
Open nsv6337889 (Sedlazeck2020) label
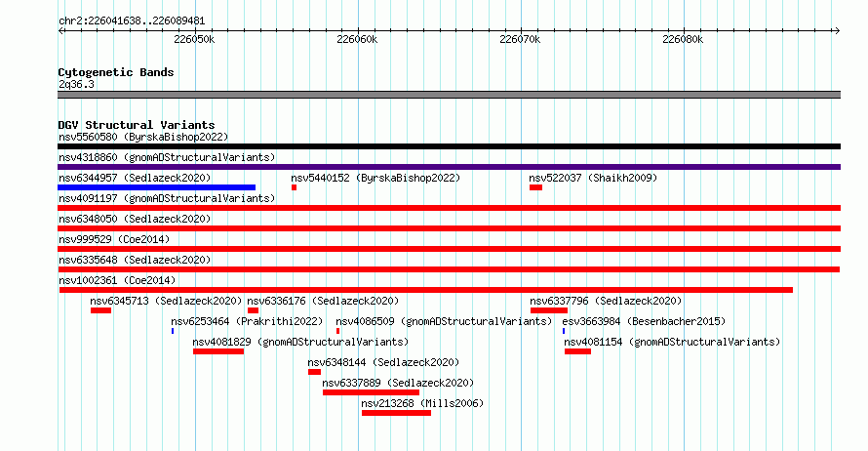[398, 383]
